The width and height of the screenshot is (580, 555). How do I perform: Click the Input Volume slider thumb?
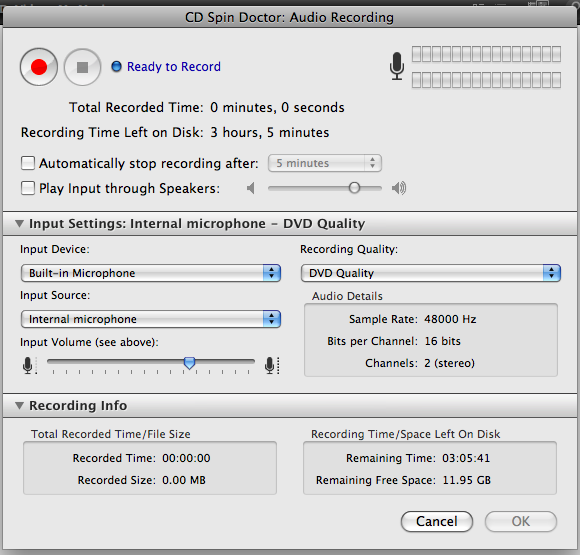click(189, 363)
